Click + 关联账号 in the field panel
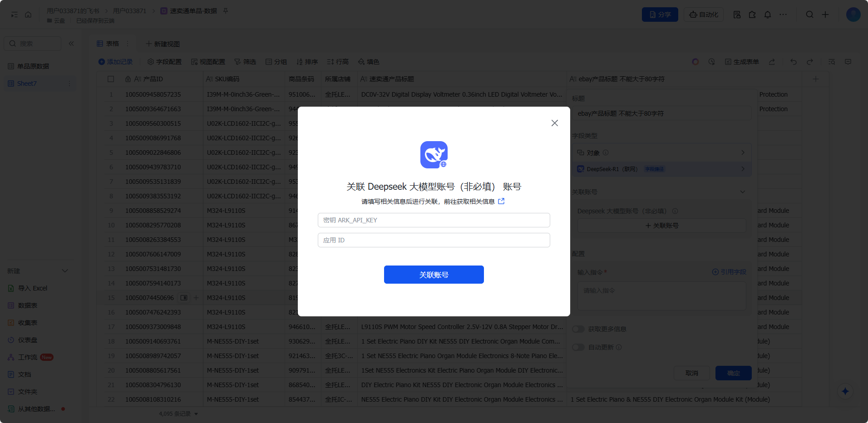The height and width of the screenshot is (423, 868). coord(661,226)
